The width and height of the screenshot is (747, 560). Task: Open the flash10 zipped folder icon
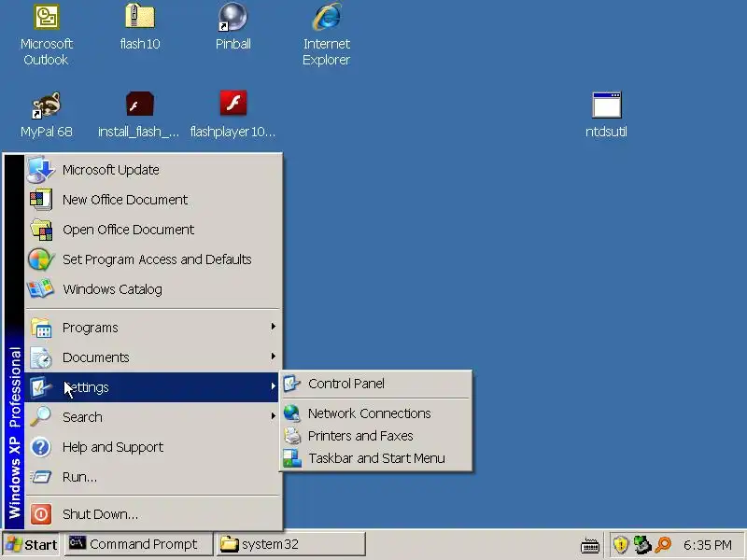[139, 16]
